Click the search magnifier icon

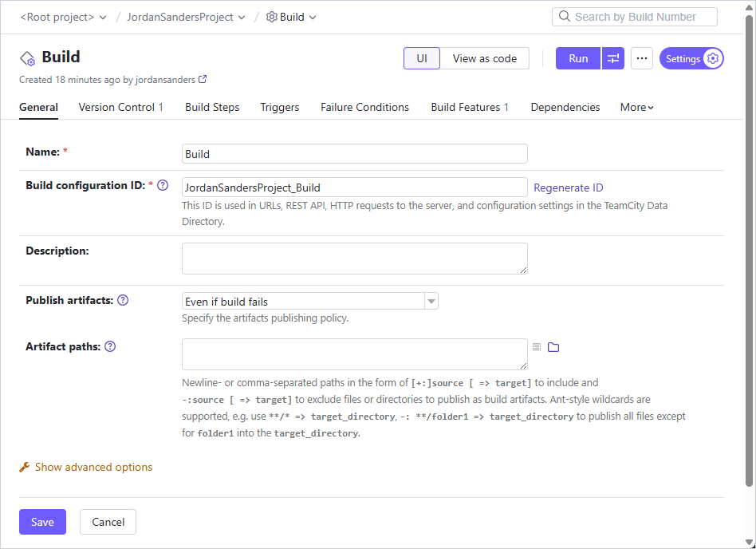click(x=564, y=17)
